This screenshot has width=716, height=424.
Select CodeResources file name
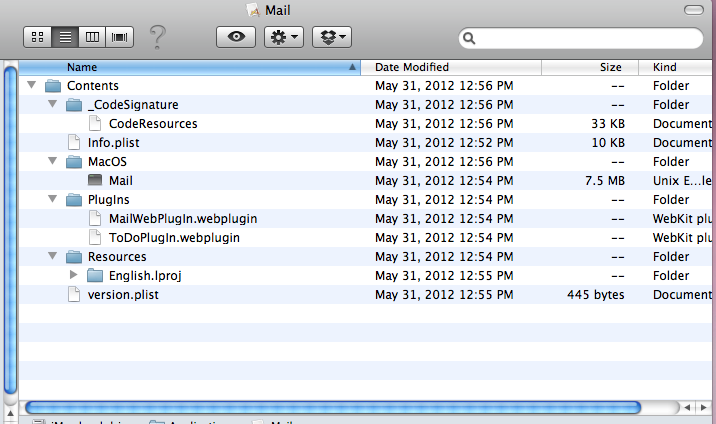(x=153, y=124)
